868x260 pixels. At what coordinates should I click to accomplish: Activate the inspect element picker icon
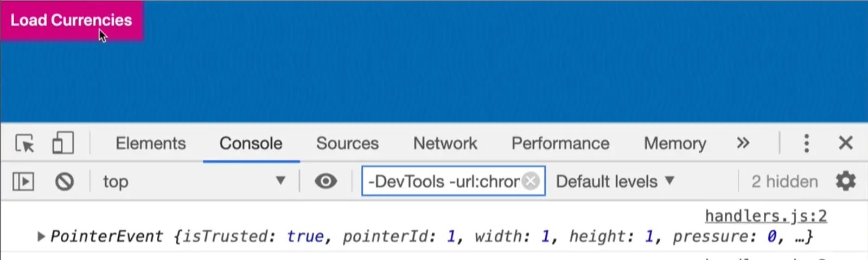coord(25,144)
